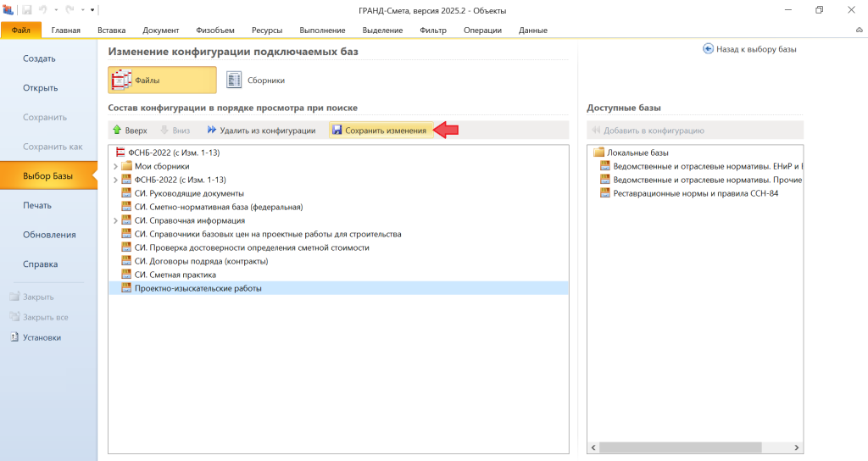Select Реставрационные нормы и правила ССН-84
The height and width of the screenshot is (461, 868).
(695, 193)
